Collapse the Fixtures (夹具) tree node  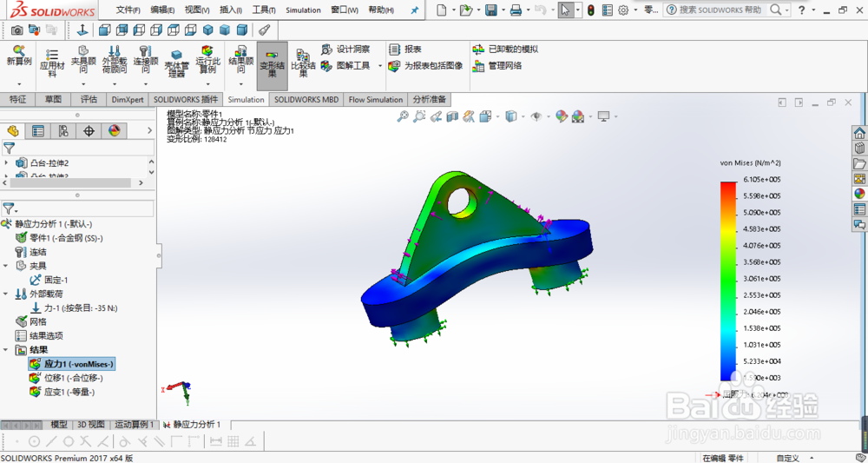[x=6, y=266]
